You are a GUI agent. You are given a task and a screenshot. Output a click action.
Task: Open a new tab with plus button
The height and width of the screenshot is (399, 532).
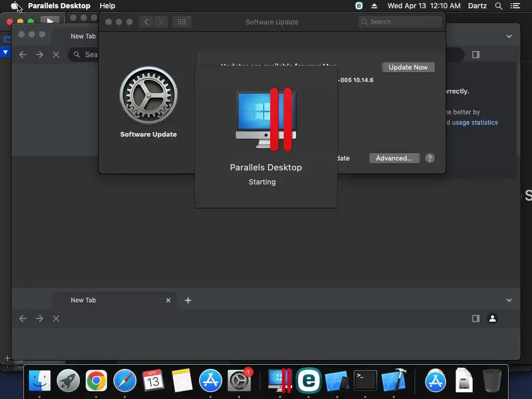tap(188, 300)
